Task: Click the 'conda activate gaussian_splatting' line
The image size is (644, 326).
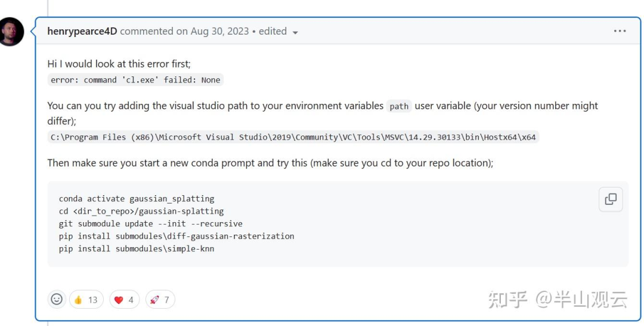Action: [137, 198]
